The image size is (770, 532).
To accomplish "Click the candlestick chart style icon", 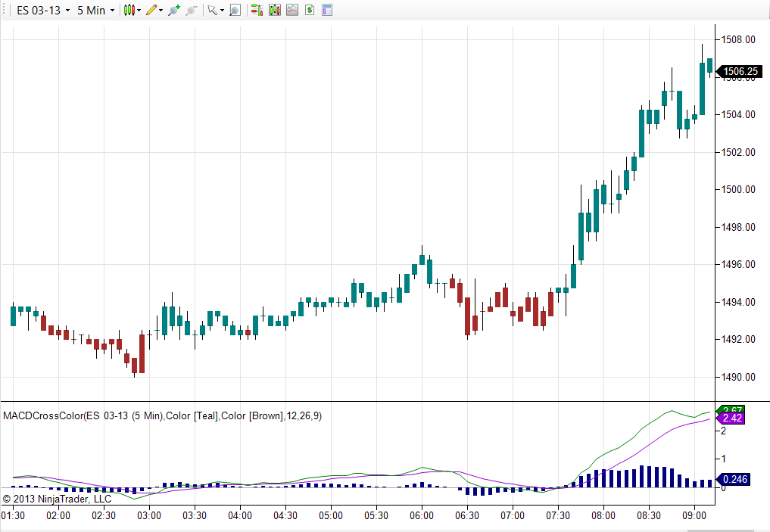I will point(129,10).
